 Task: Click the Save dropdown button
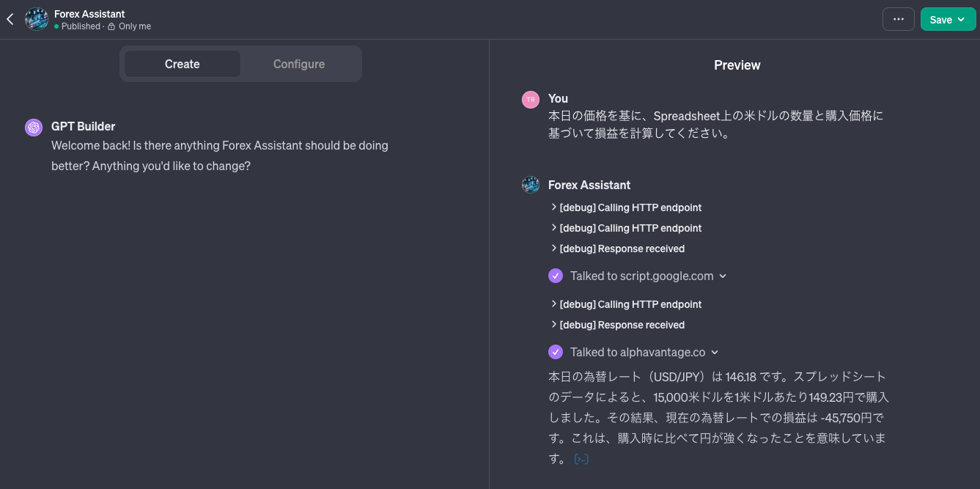(947, 20)
